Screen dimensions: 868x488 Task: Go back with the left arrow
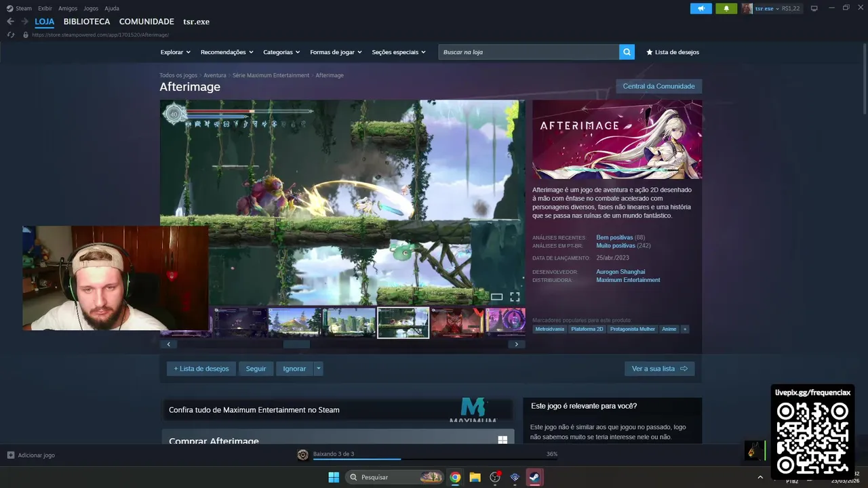click(10, 22)
